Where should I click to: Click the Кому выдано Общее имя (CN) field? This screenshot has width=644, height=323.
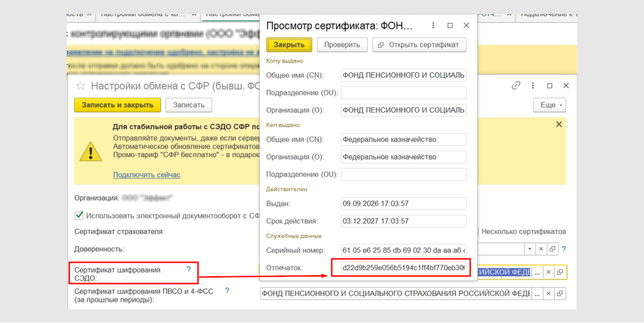(x=403, y=75)
